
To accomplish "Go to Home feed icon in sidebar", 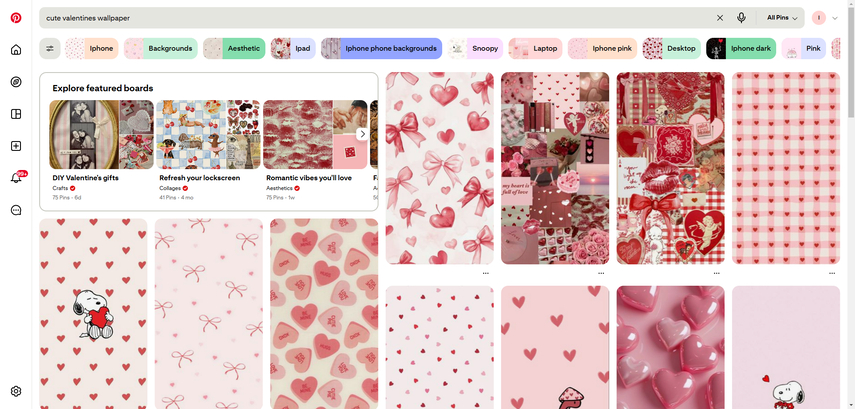I will coord(16,50).
